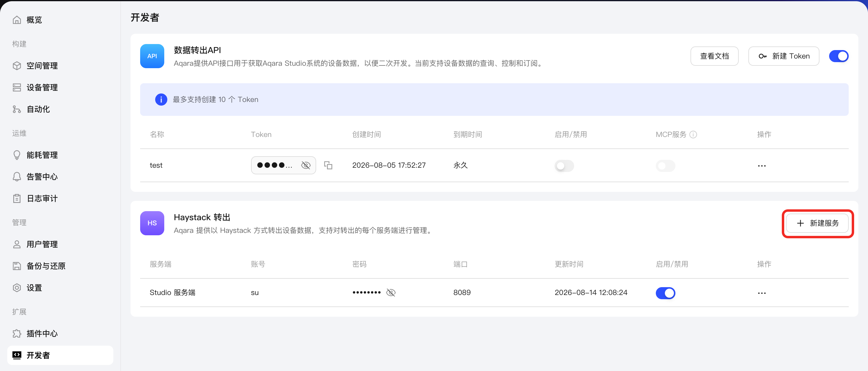Disable the Studio 服务端 switch
The image size is (868, 371).
click(x=665, y=293)
